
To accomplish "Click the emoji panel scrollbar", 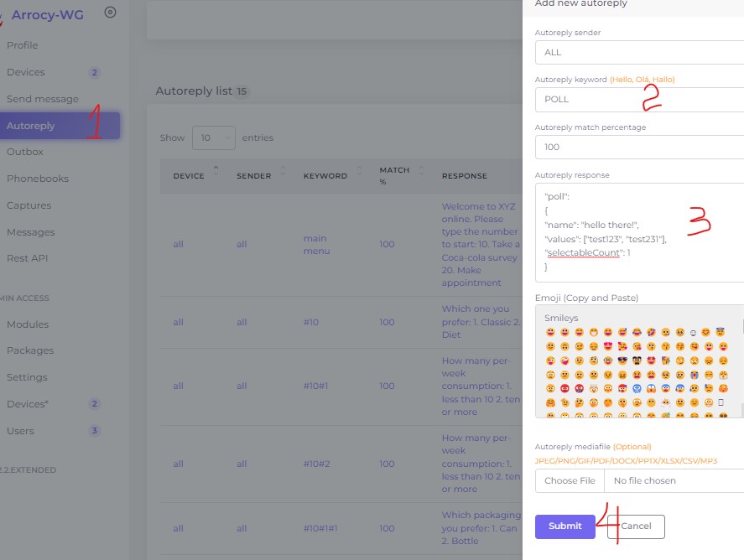I will [741, 360].
